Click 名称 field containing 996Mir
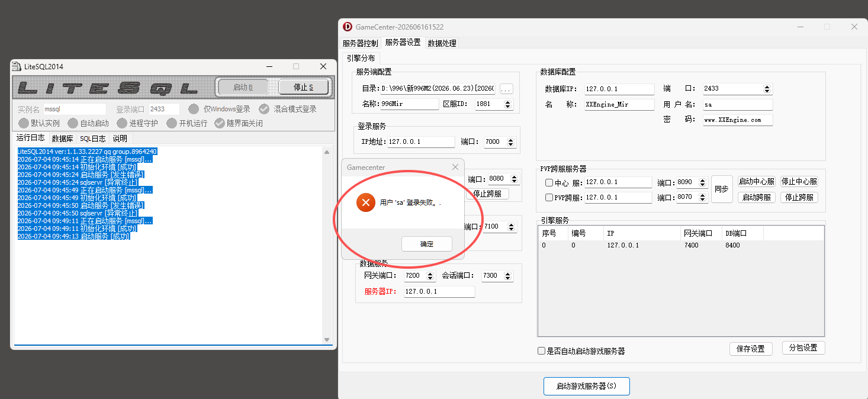Screen dimensions: 868x399 (409, 104)
